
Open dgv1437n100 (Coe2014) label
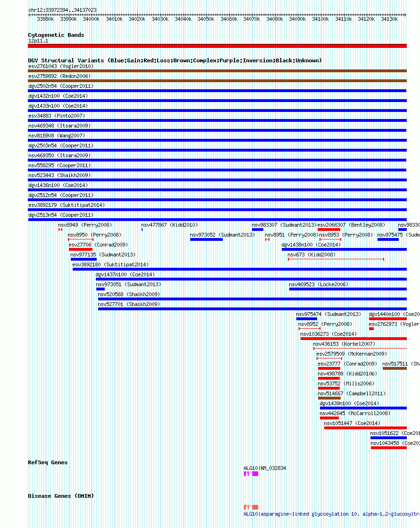coord(125,275)
